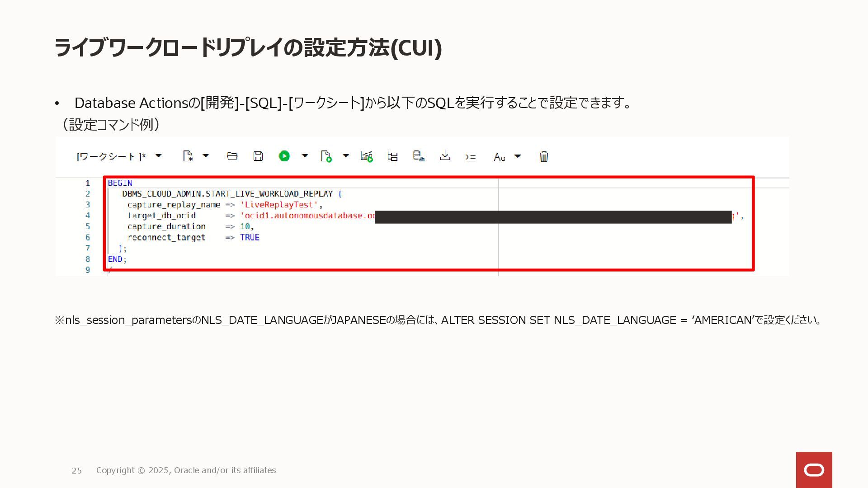This screenshot has width=868, height=488.
Task: Open dropdown arrow next to Run Statement
Action: pyautogui.click(x=305, y=156)
